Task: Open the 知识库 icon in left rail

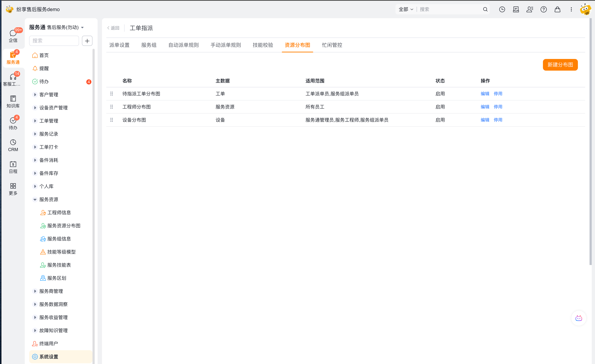Action: tap(13, 101)
